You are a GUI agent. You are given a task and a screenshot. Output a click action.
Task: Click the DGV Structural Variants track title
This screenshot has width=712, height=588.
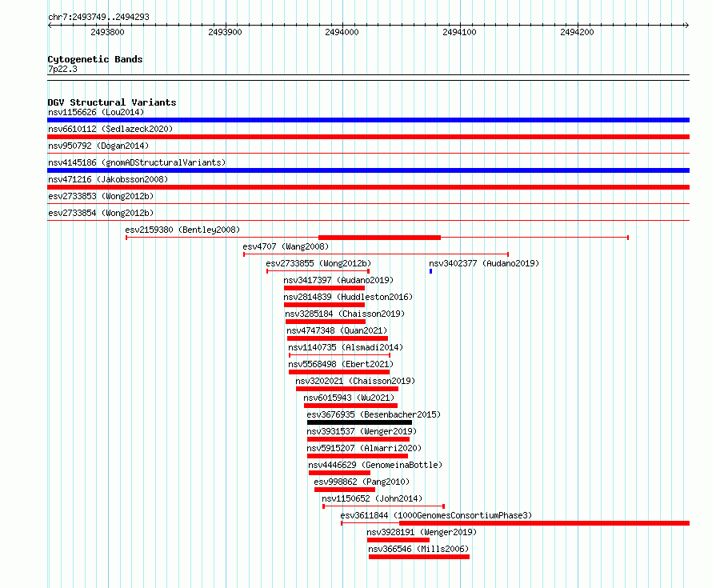(x=112, y=102)
